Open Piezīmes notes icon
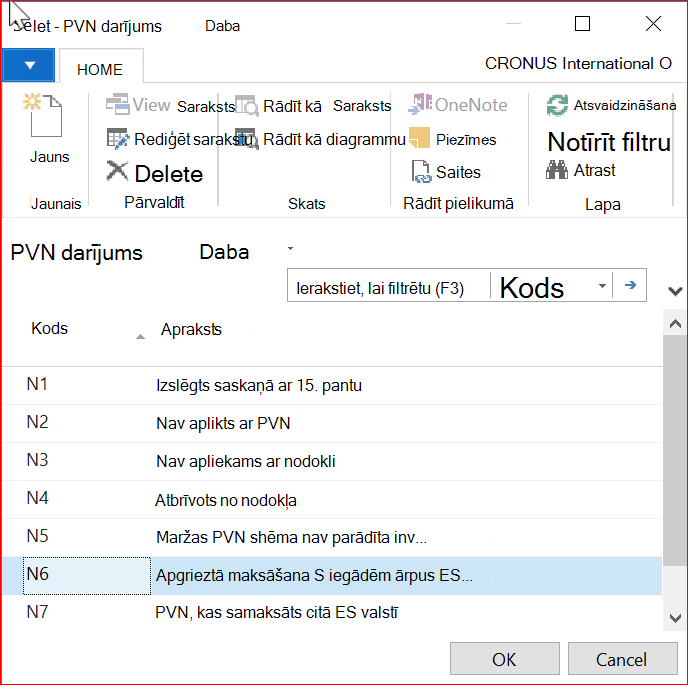 pyautogui.click(x=419, y=138)
